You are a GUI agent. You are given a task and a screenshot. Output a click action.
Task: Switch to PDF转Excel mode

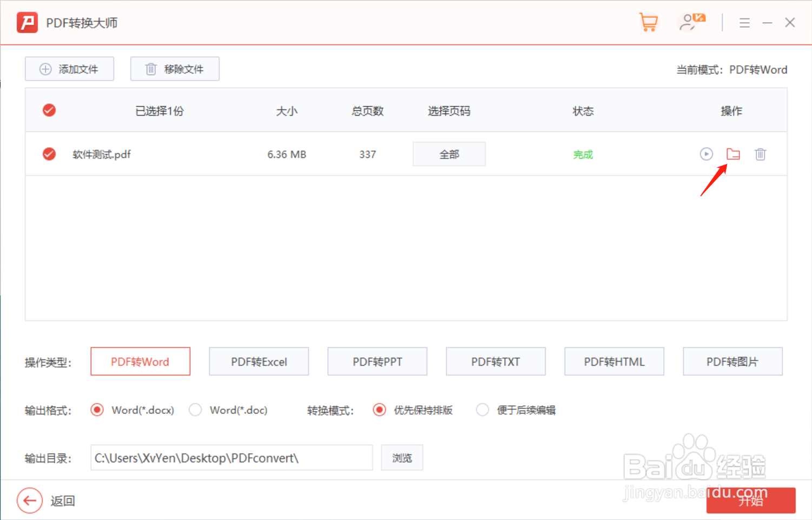tap(259, 361)
